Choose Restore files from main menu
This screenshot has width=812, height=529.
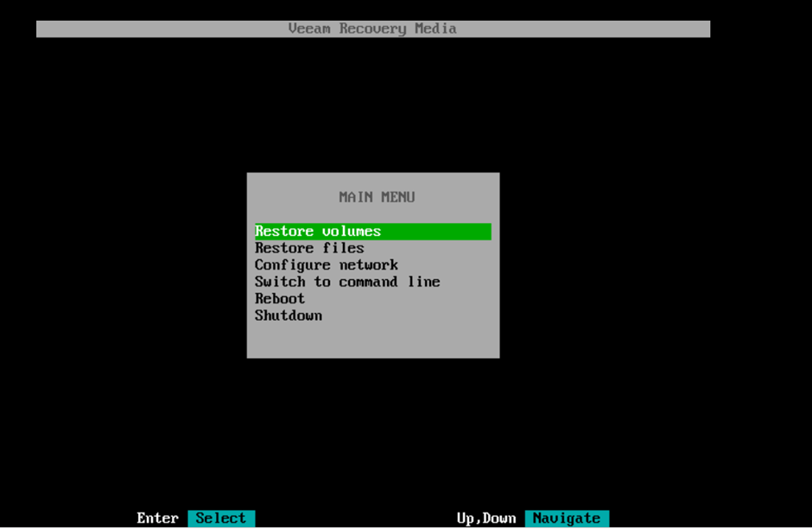[x=309, y=248]
